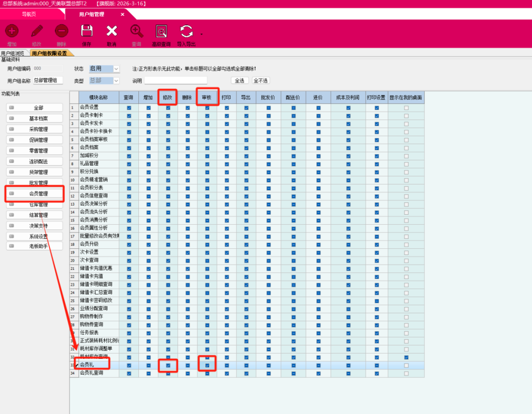Screen dimensions: 532x414
Task: Switch to the 用户组浏览 tab
Action: click(12, 53)
